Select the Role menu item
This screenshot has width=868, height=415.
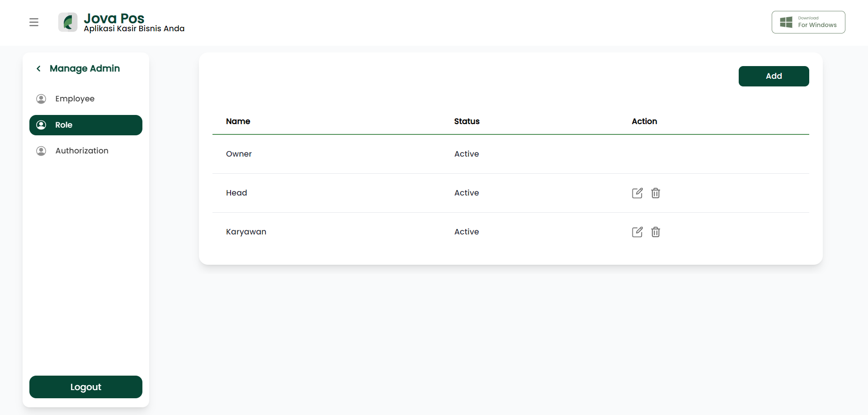[x=86, y=125]
